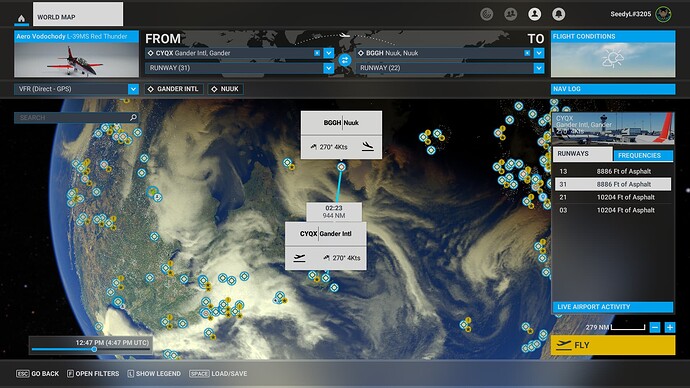
Task: Click the home icon beside World Map
Action: point(21,18)
